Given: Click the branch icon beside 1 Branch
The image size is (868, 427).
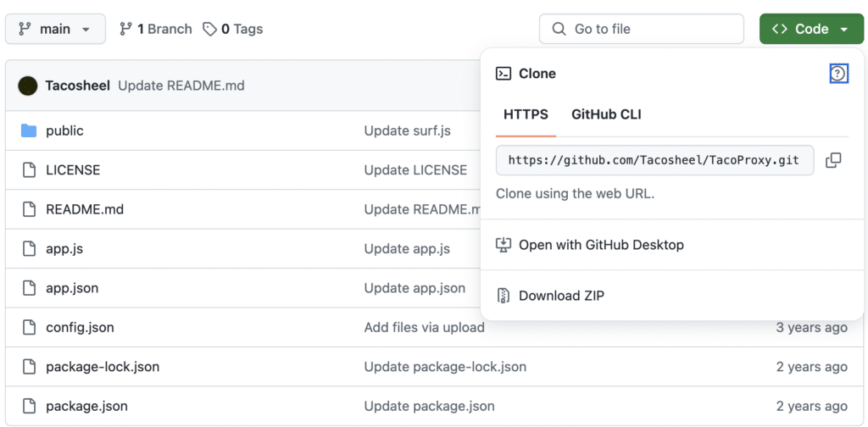Looking at the screenshot, I should pyautogui.click(x=125, y=29).
